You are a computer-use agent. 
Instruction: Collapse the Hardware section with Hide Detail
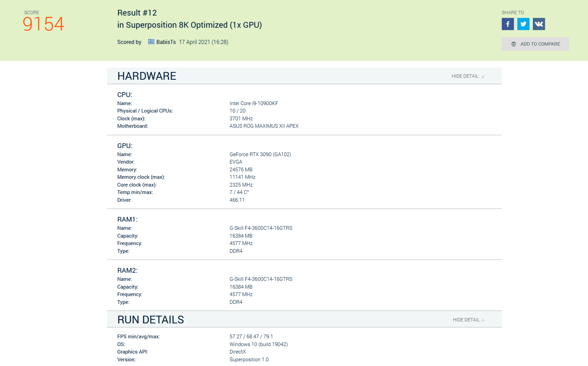[x=468, y=76]
